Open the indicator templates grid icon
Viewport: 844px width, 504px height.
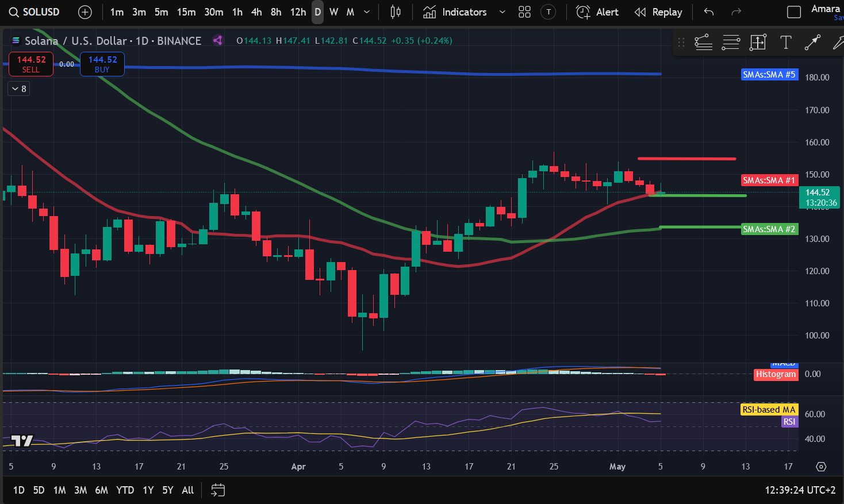tap(524, 12)
